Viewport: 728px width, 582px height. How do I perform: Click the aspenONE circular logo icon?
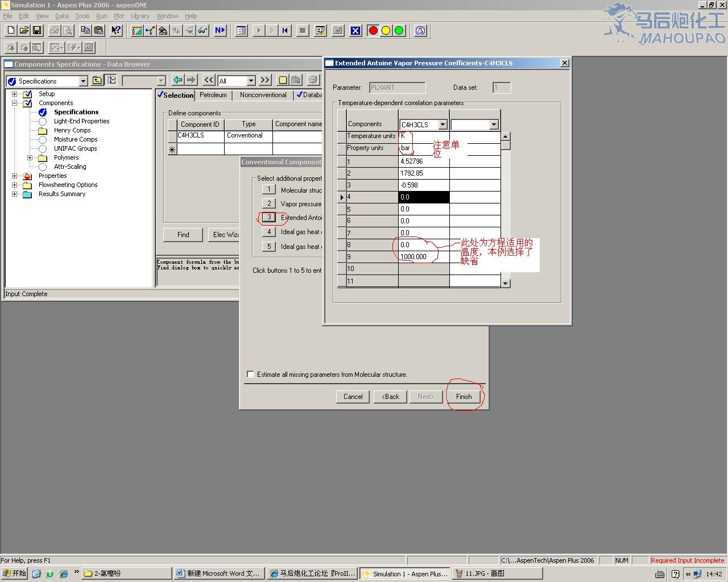coord(420,30)
